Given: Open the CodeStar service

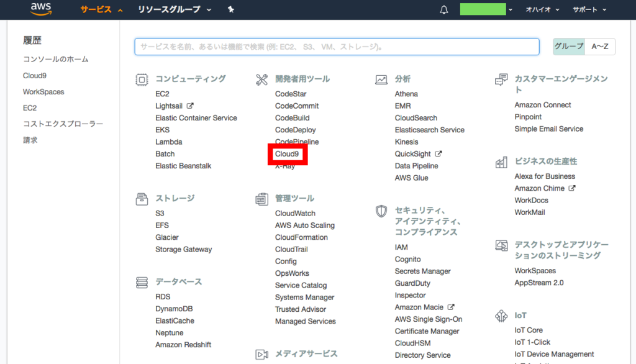Looking at the screenshot, I should (291, 94).
